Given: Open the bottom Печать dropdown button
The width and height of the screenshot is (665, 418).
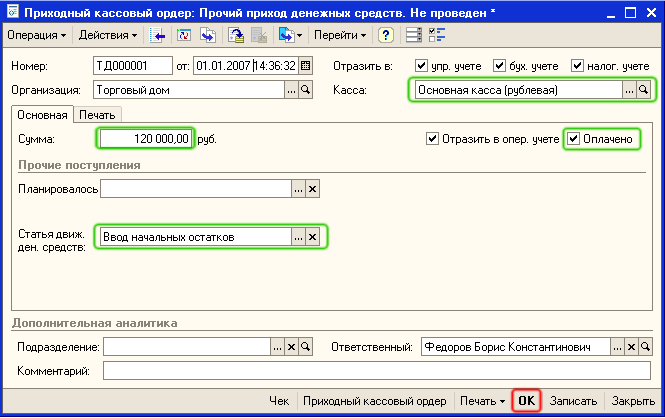Looking at the screenshot, I should [x=483, y=401].
